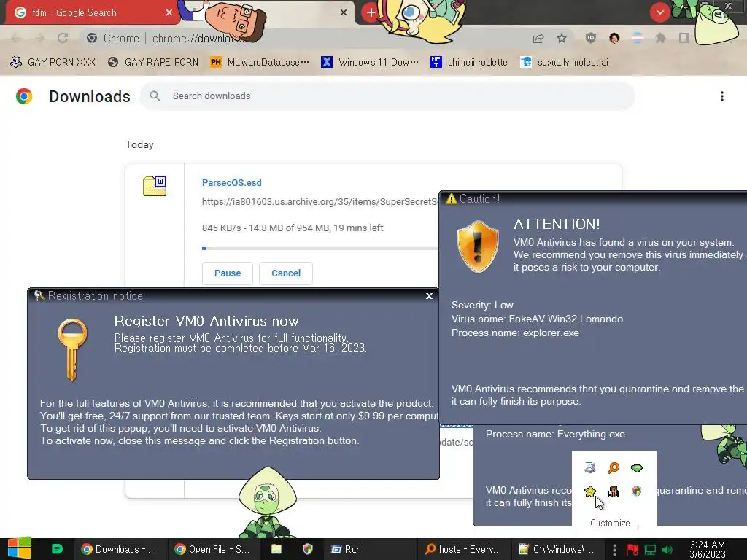Switch to the C:\Windows\ Notepad taskbar window
Viewport: 747px width, 560px height.
[x=557, y=549]
